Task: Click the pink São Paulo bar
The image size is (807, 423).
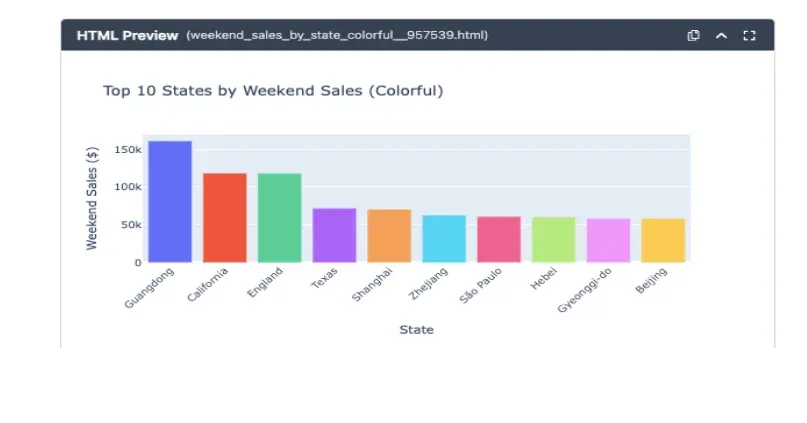Action: pos(498,240)
